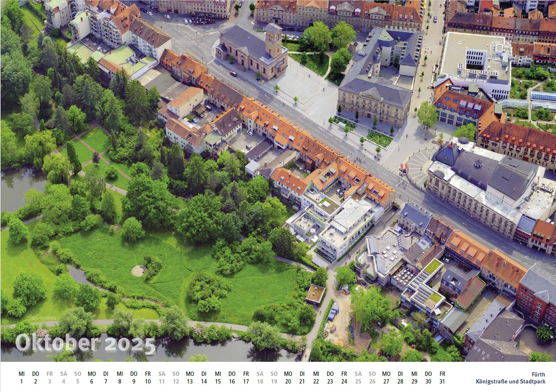Select Wednesday 1 in the calendar row
The height and width of the screenshot is (392, 556).
point(21,378)
